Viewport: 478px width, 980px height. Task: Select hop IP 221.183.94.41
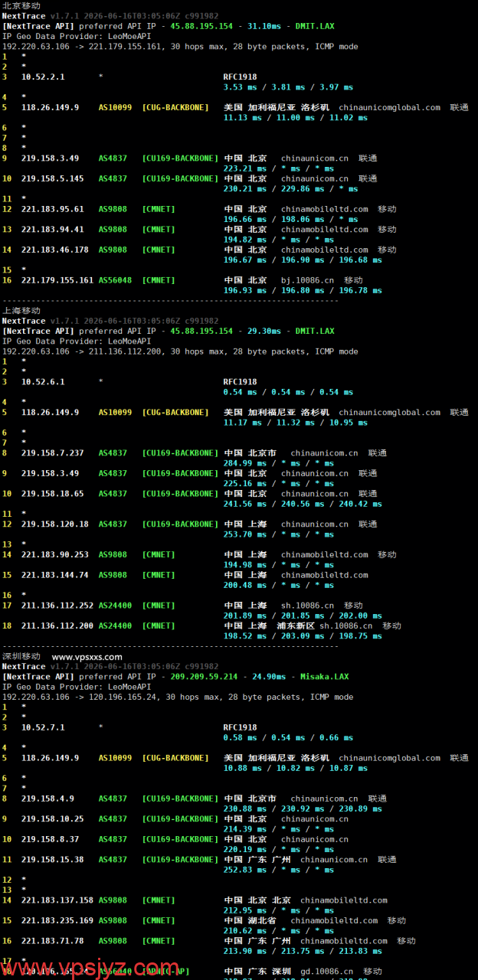[53, 229]
